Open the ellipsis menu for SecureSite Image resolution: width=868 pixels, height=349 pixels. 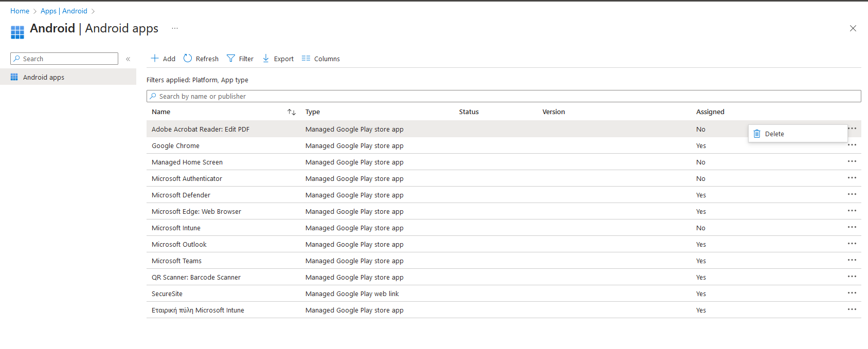[x=852, y=293]
